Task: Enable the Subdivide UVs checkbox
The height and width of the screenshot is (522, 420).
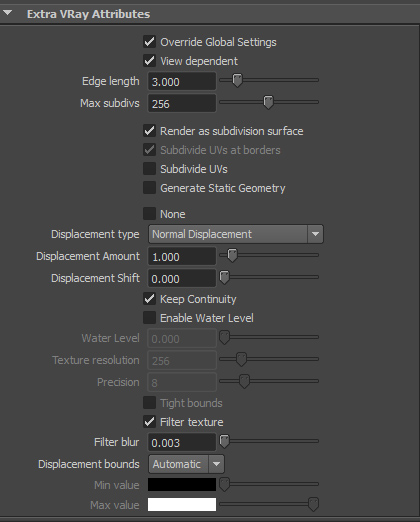Action: click(149, 169)
